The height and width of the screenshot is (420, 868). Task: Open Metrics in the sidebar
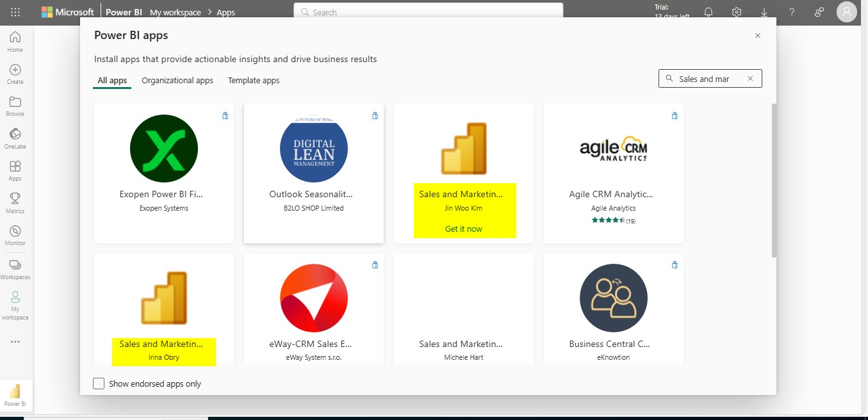coord(15,204)
